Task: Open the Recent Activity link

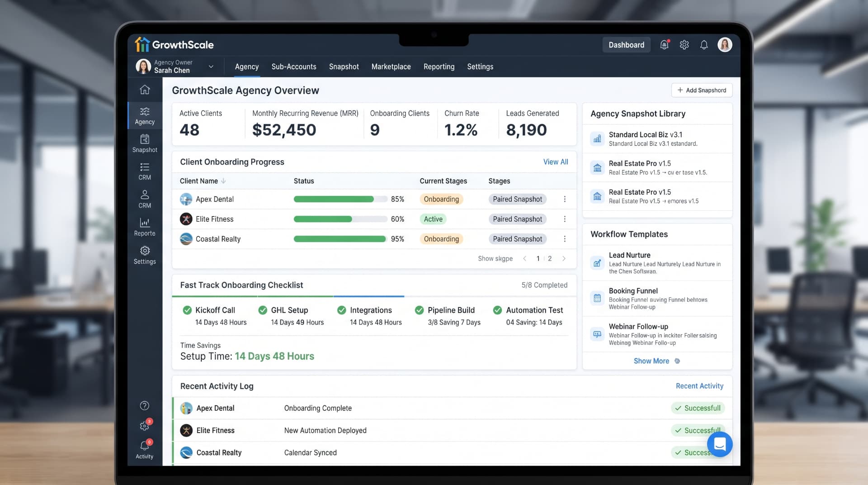Action: pos(699,386)
